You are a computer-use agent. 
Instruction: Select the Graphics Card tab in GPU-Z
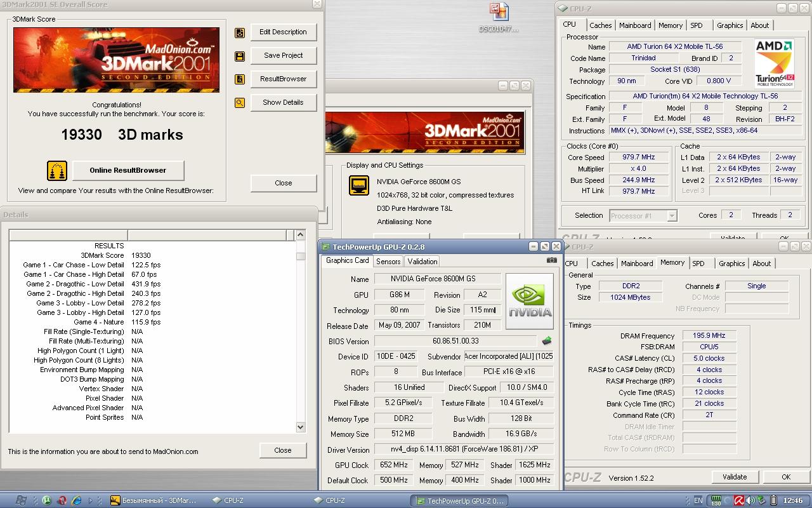click(x=347, y=260)
